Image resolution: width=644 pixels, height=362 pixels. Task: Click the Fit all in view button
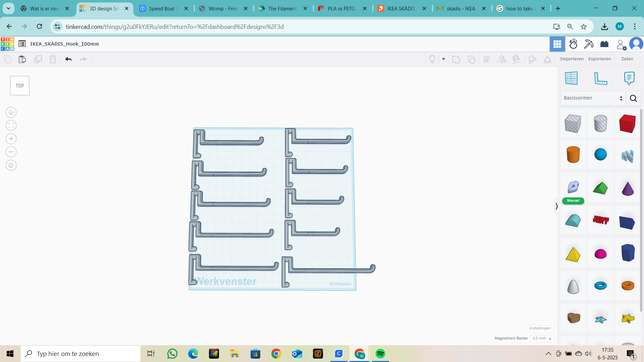(x=11, y=125)
